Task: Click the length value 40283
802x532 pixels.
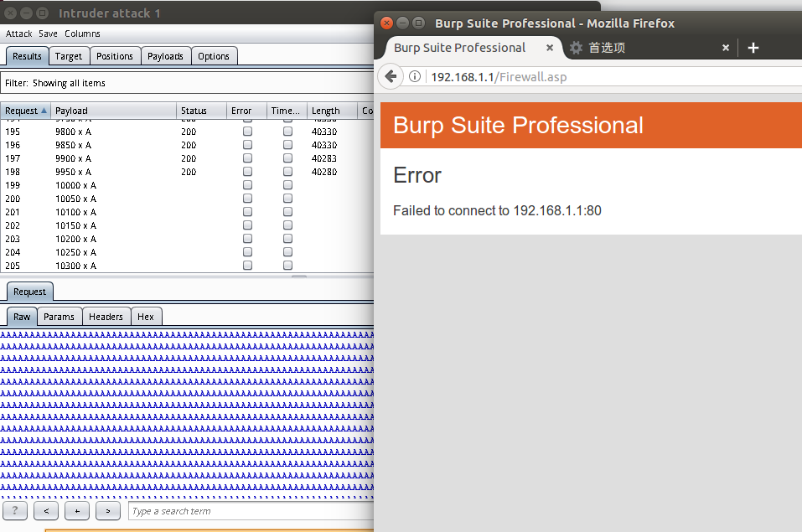Action: 324,158
